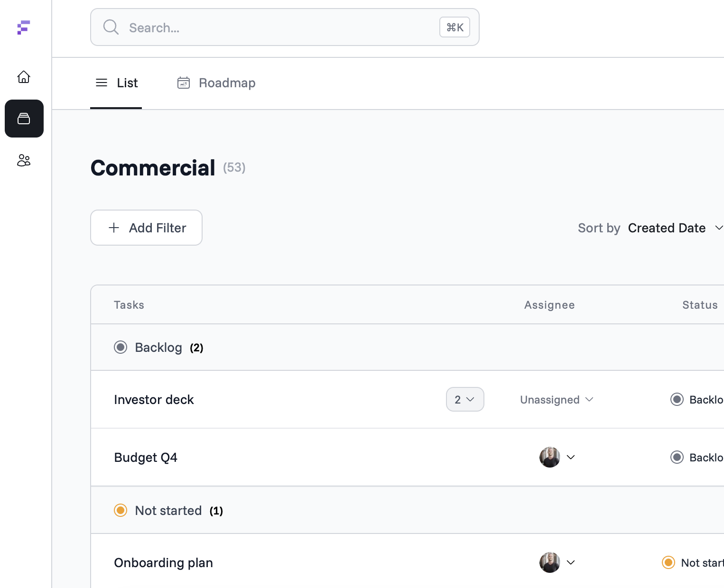The width and height of the screenshot is (724, 588).
Task: Click inside the Search field
Action: coord(285,27)
